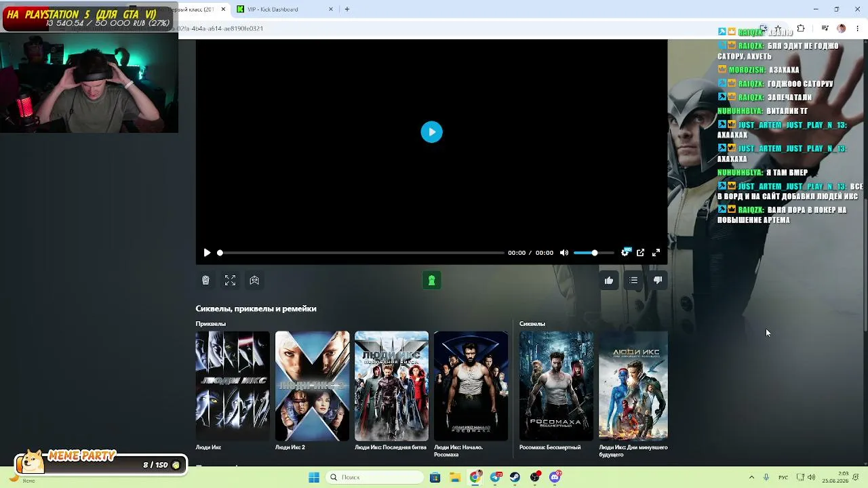The width and height of the screenshot is (868, 488).
Task: Dislike the movie with thumbs down
Action: click(x=658, y=281)
